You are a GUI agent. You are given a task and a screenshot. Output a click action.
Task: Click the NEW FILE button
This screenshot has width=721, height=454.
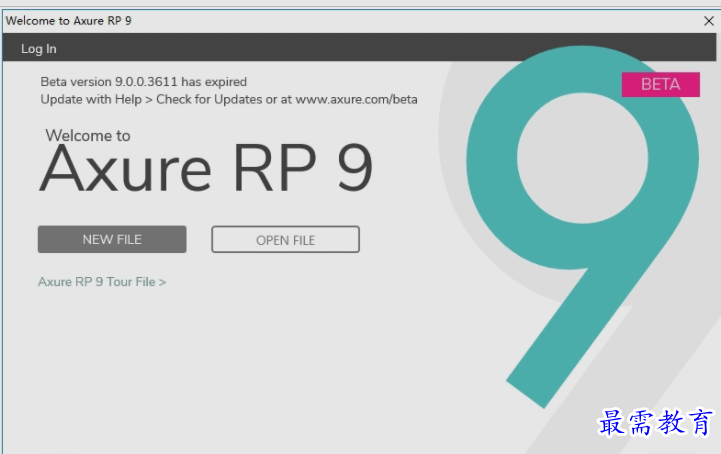(x=112, y=239)
